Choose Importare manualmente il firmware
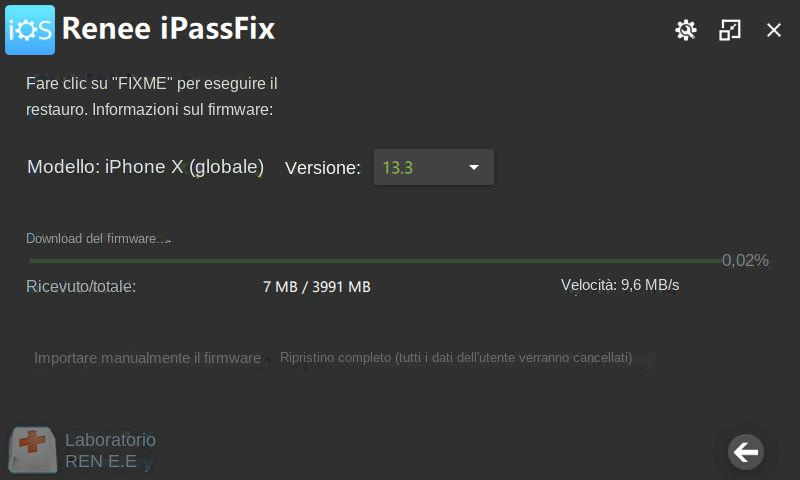Image resolution: width=800 pixels, height=480 pixels. [x=147, y=358]
